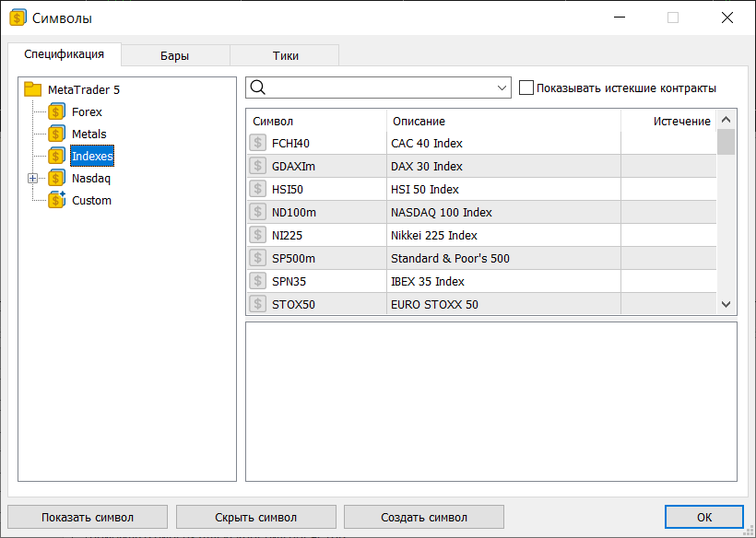
Task: Click the dollar icon beside SPN35
Action: tap(257, 281)
